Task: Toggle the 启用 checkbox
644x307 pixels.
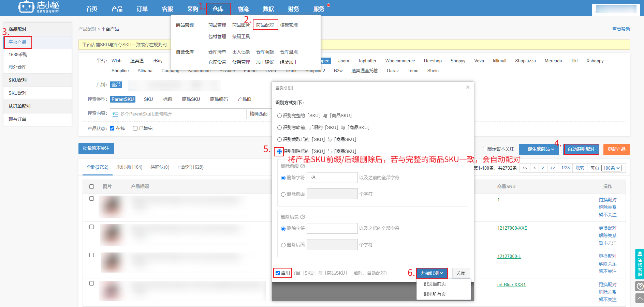Action: point(278,273)
